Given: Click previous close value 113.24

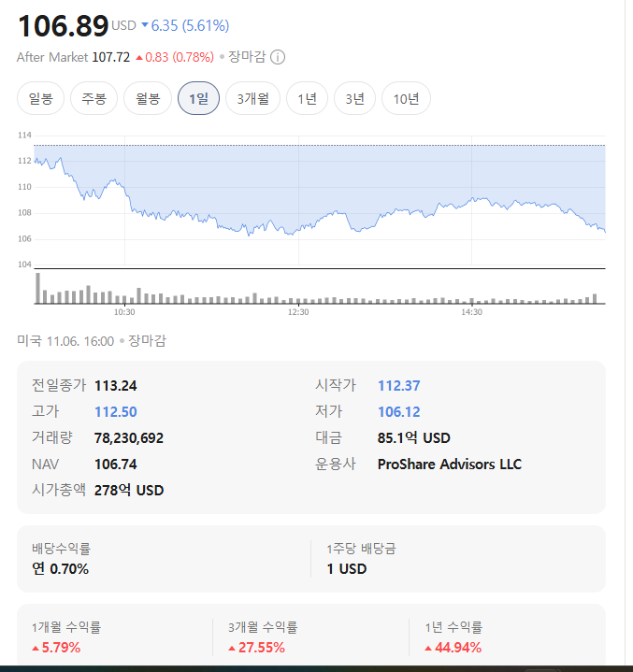Looking at the screenshot, I should [x=116, y=386].
